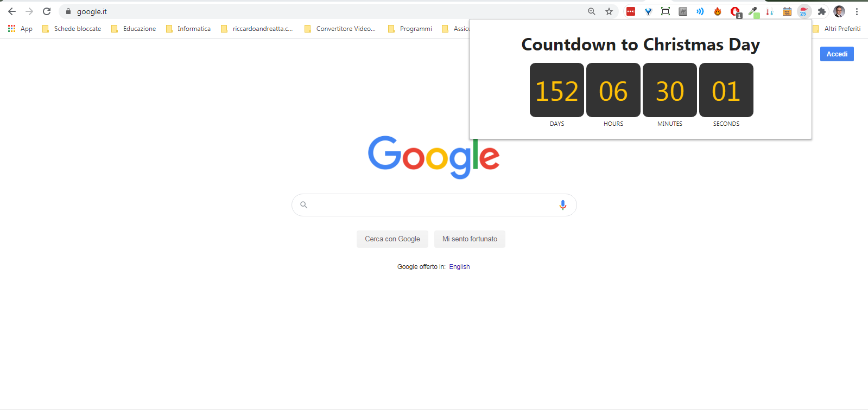This screenshot has height=410, width=868.
Task: Open the Schede bloccate bookmarks folder
Action: (x=72, y=29)
